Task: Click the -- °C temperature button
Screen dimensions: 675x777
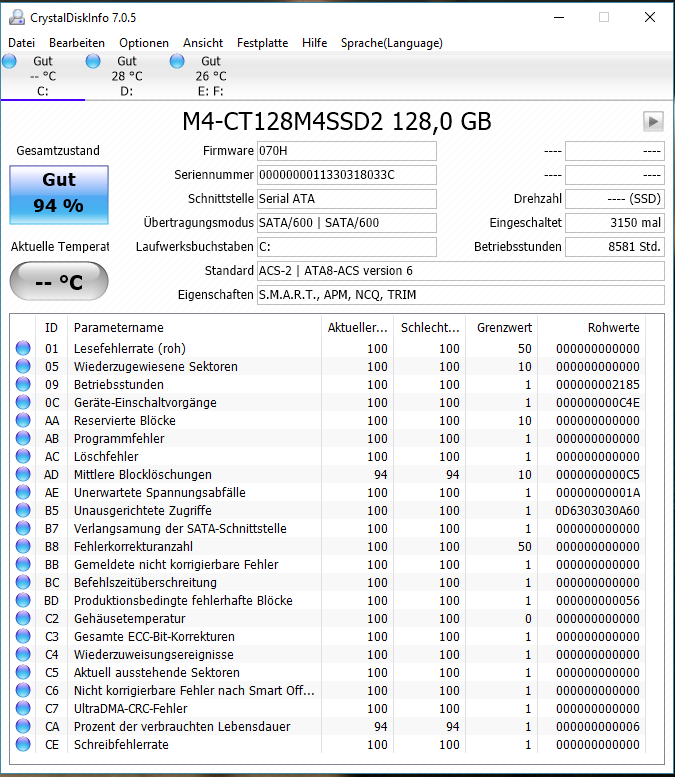Action: 59,281
